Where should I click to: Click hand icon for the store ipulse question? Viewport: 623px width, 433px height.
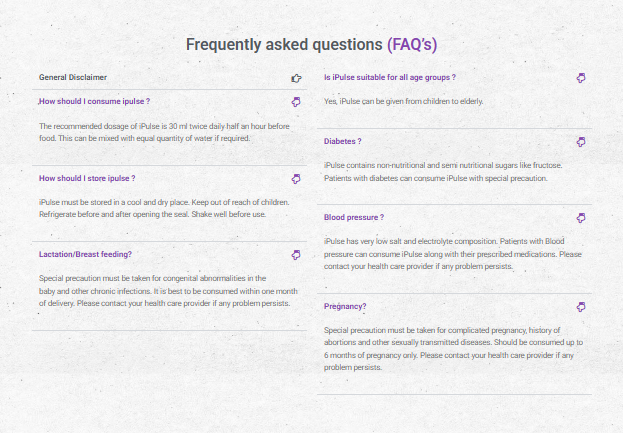(295, 179)
